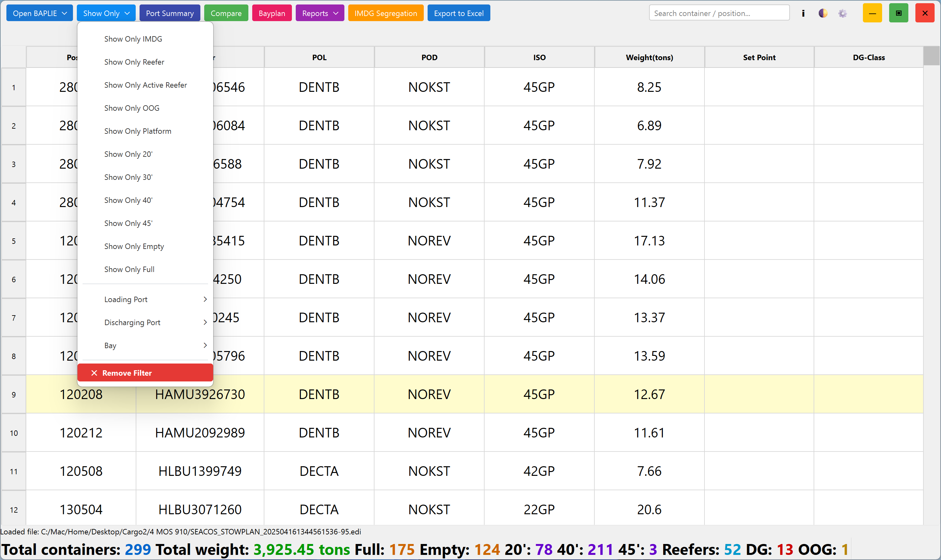Viewport: 941px width, 560px height.
Task: Expand the Loading Port submenu
Action: (x=145, y=299)
